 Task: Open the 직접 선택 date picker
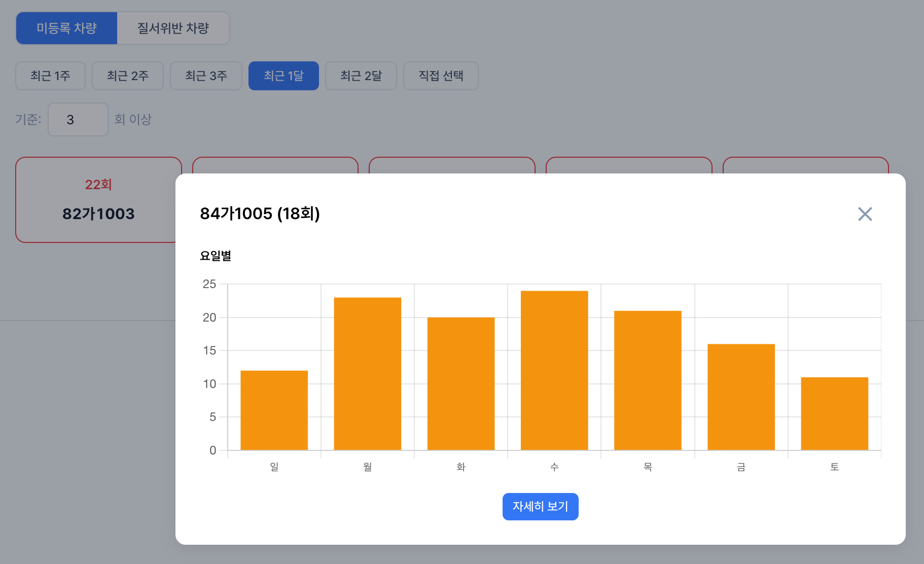point(441,76)
